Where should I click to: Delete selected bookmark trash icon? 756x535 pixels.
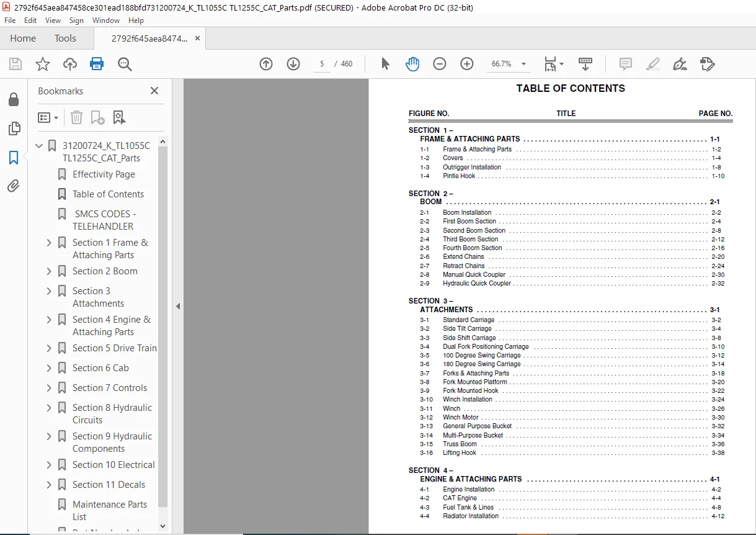pos(76,117)
